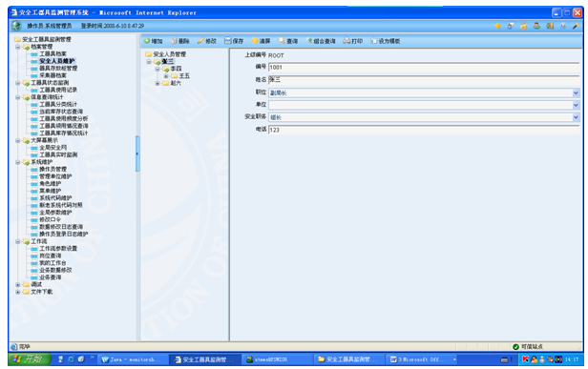Viewport: 588px width, 369px height.
Task: Open the 职位 position dropdown
Action: coord(576,92)
